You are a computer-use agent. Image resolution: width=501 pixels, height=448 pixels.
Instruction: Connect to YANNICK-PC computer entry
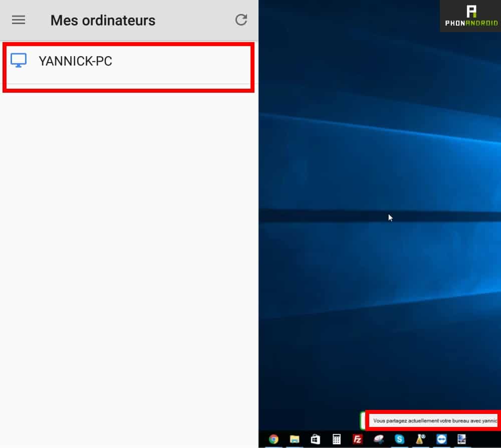[x=75, y=62]
